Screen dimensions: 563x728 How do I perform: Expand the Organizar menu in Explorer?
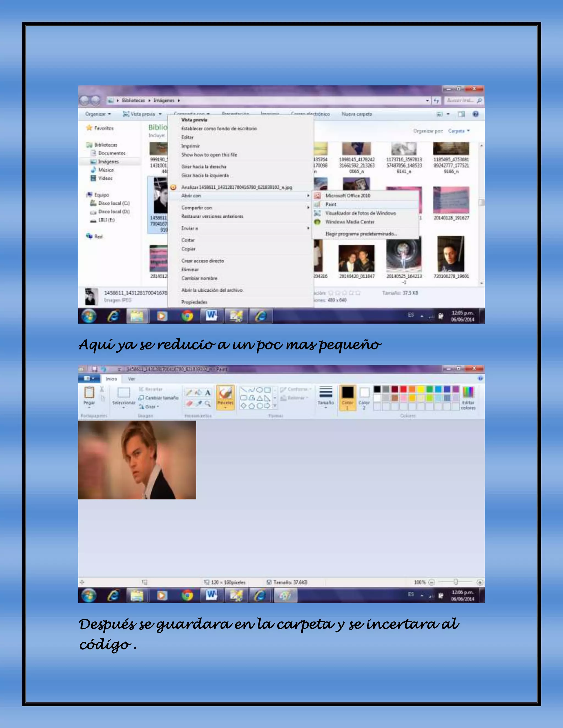[98, 114]
